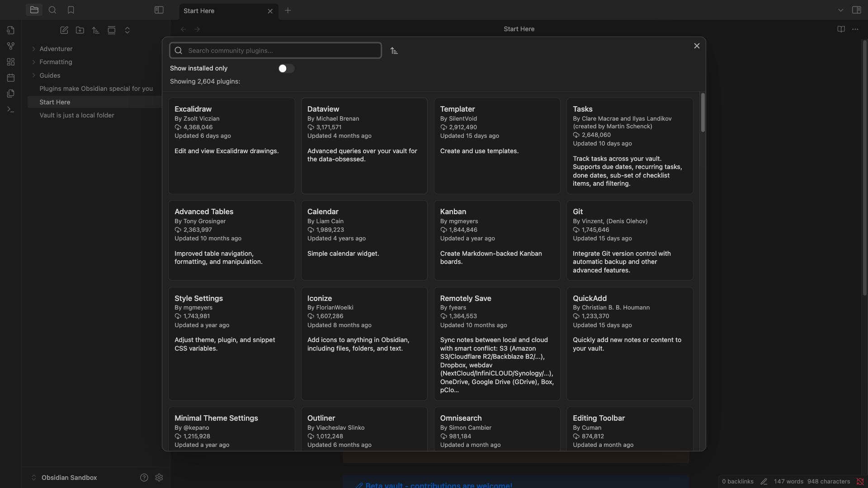Open the note's more options menu
868x488 pixels.
(x=855, y=29)
